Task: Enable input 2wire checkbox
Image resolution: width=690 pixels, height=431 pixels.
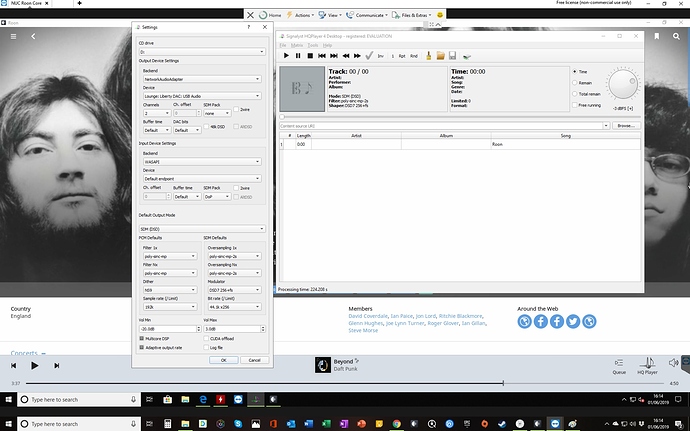Action: (236, 188)
